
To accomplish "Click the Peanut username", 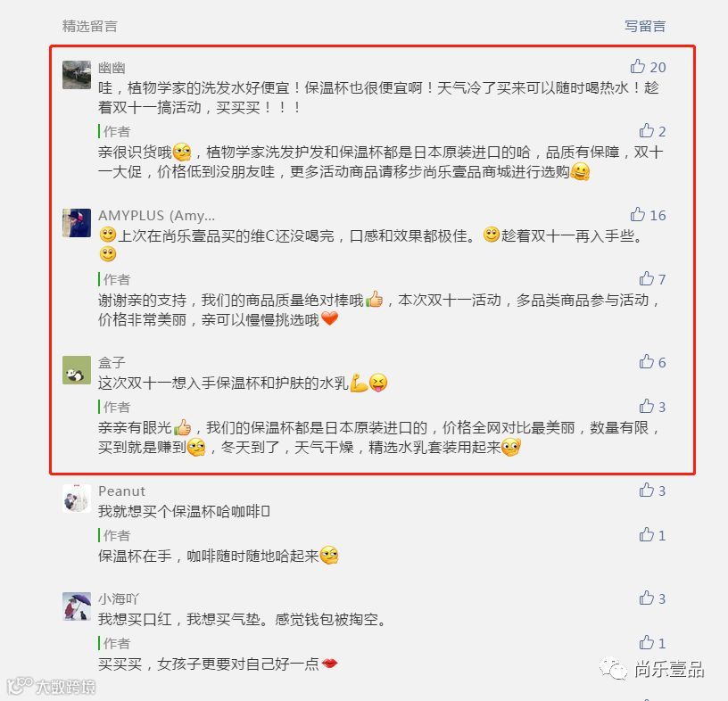I will point(121,491).
